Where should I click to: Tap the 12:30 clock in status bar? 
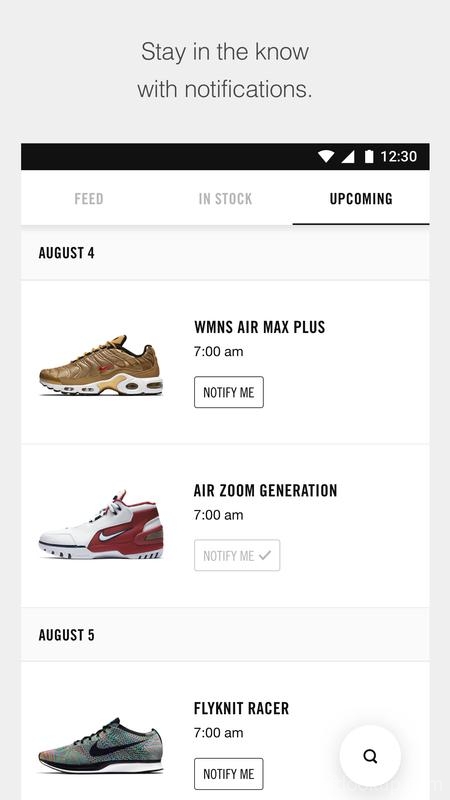(x=398, y=156)
